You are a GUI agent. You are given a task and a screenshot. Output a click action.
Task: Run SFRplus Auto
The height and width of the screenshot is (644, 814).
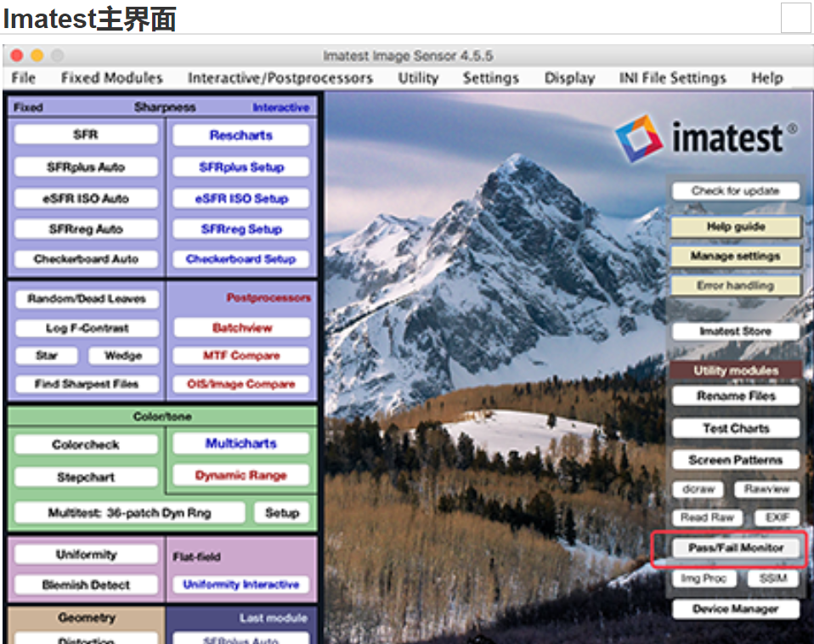[85, 167]
